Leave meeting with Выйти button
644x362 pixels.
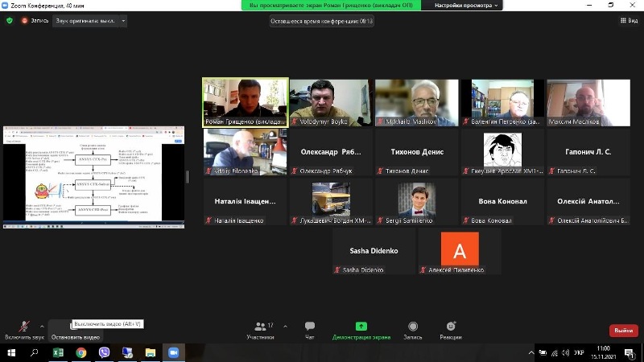pos(623,331)
